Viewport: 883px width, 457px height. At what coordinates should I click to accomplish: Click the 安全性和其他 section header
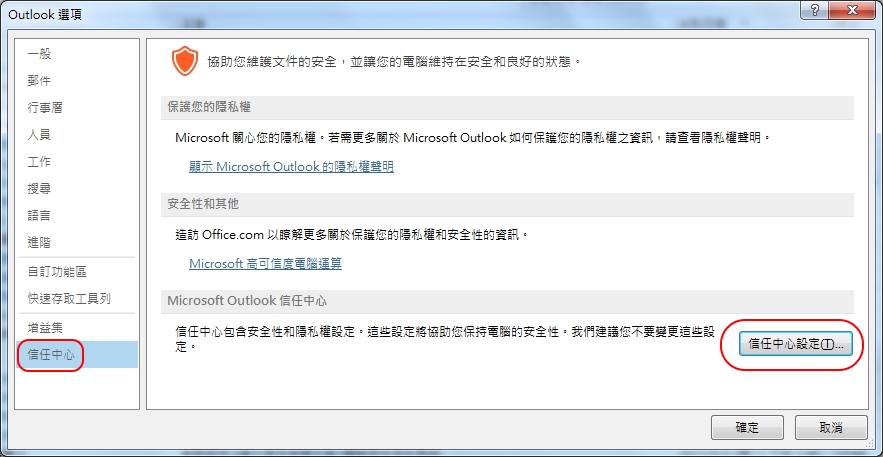coord(507,204)
